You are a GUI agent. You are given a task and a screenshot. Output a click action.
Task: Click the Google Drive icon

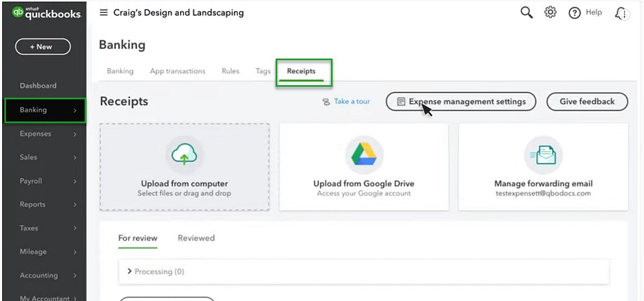click(364, 155)
